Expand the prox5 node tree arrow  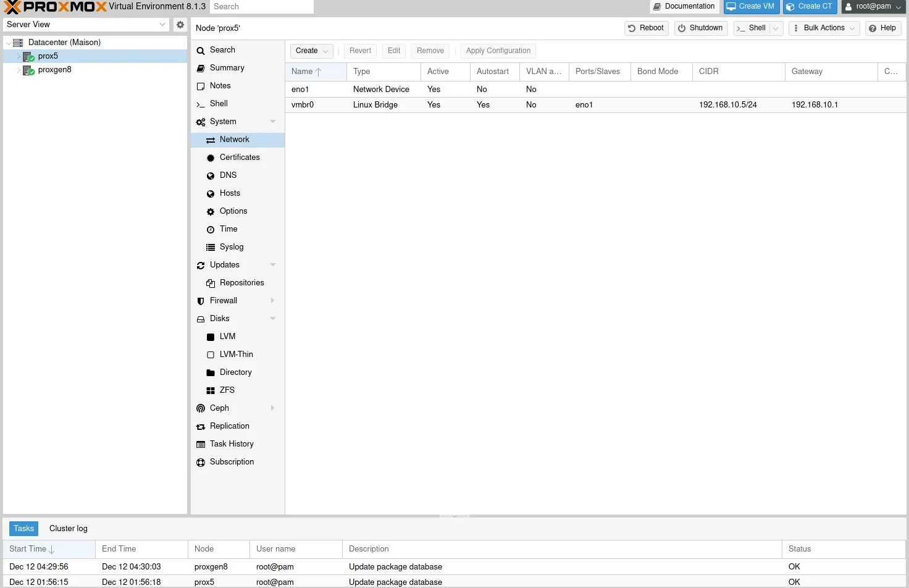click(x=18, y=56)
